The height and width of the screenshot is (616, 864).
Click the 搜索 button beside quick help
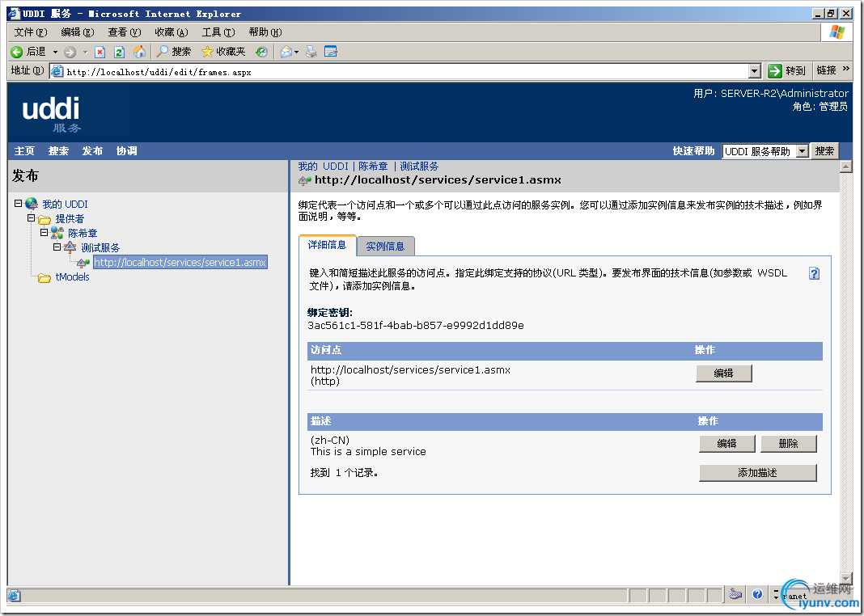[x=825, y=151]
